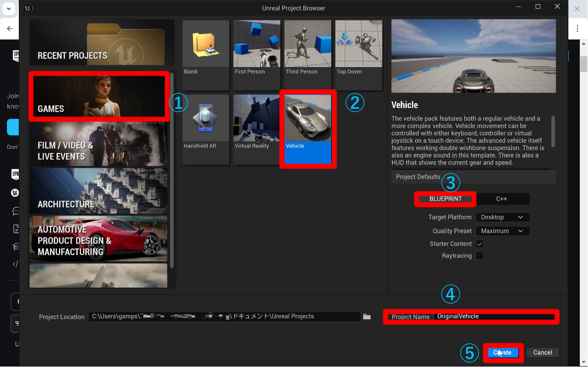Viewport: 588px width, 369px height.
Task: Click the browser page scrollbar down arrow
Action: pyautogui.click(x=583, y=362)
